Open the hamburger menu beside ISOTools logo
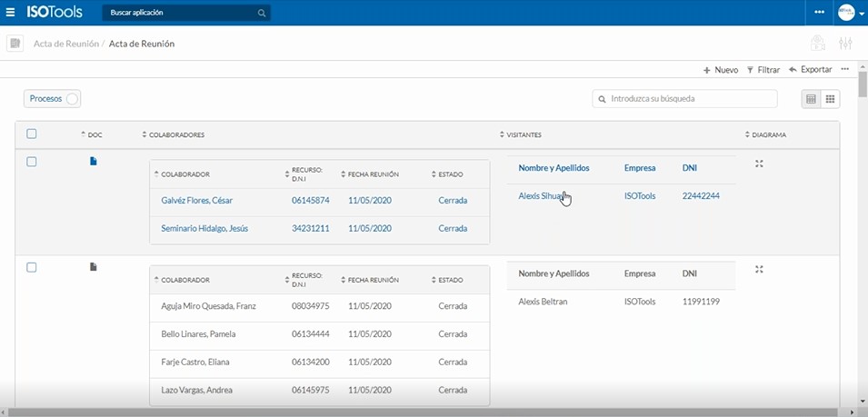868x417 pixels. (10, 13)
